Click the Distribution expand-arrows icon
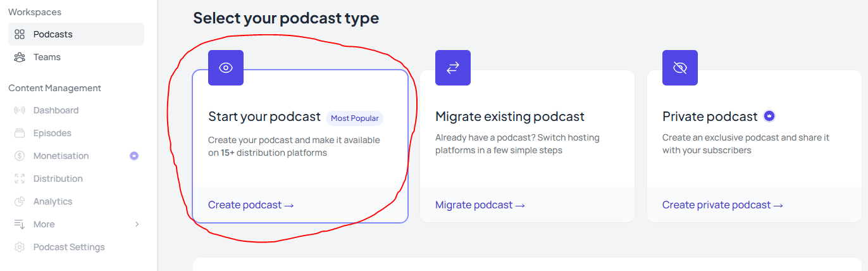The image size is (868, 271). click(x=20, y=179)
